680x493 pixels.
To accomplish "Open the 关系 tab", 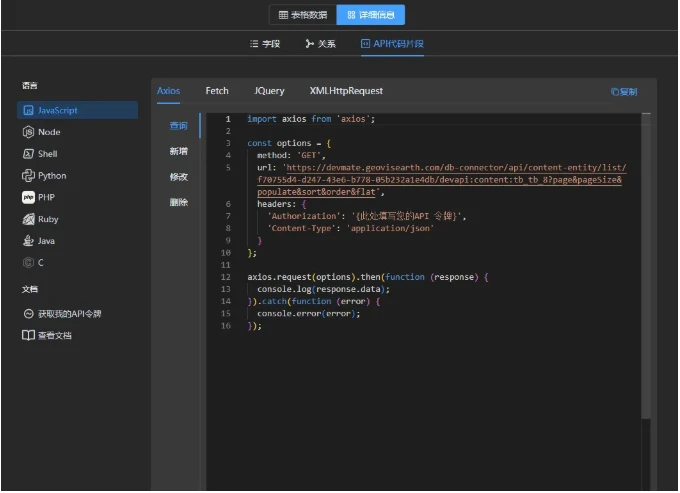I will click(320, 44).
